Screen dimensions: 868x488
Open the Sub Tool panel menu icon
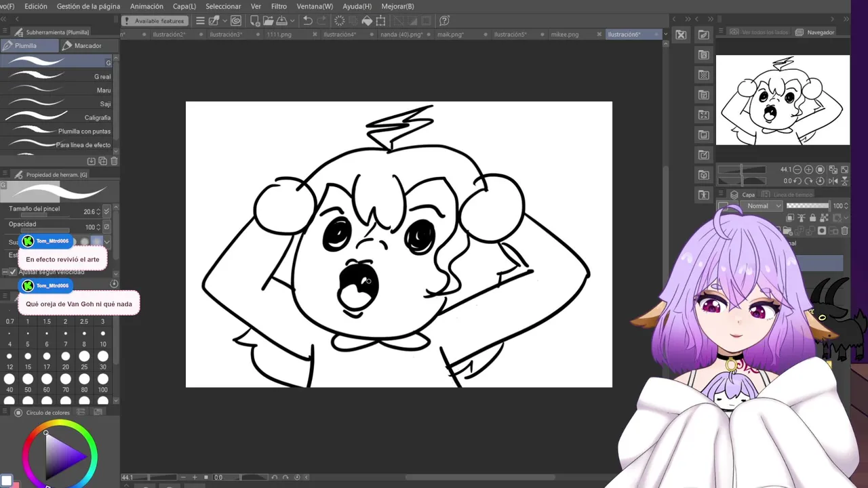coord(5,32)
